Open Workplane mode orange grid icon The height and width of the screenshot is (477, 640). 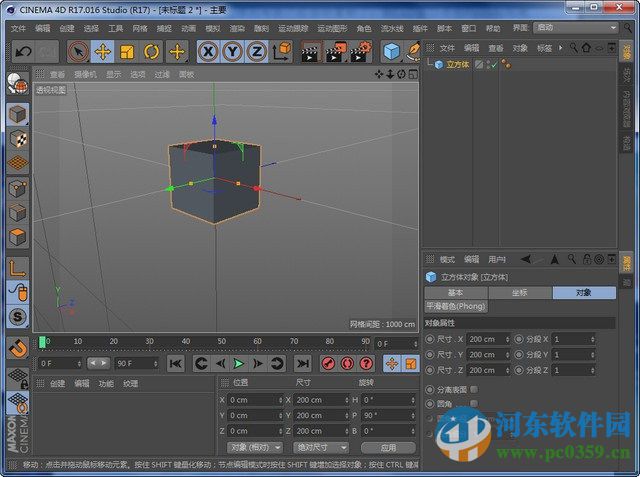[x=18, y=163]
